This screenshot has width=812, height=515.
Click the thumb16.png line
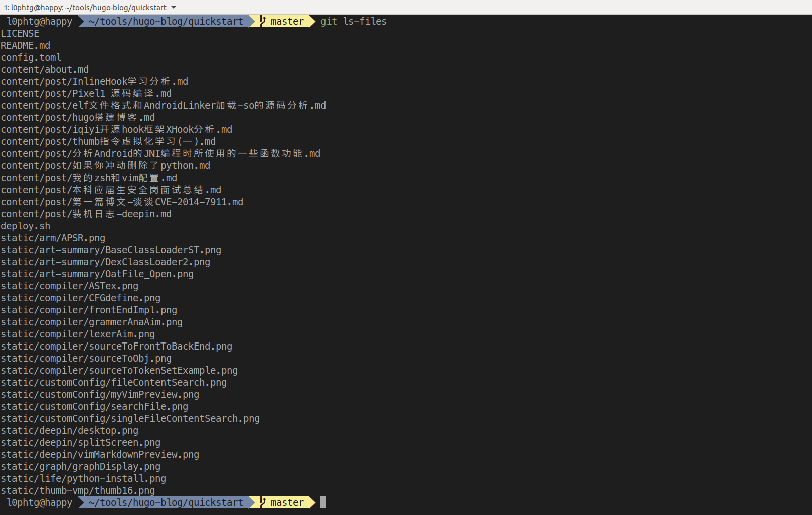click(78, 490)
